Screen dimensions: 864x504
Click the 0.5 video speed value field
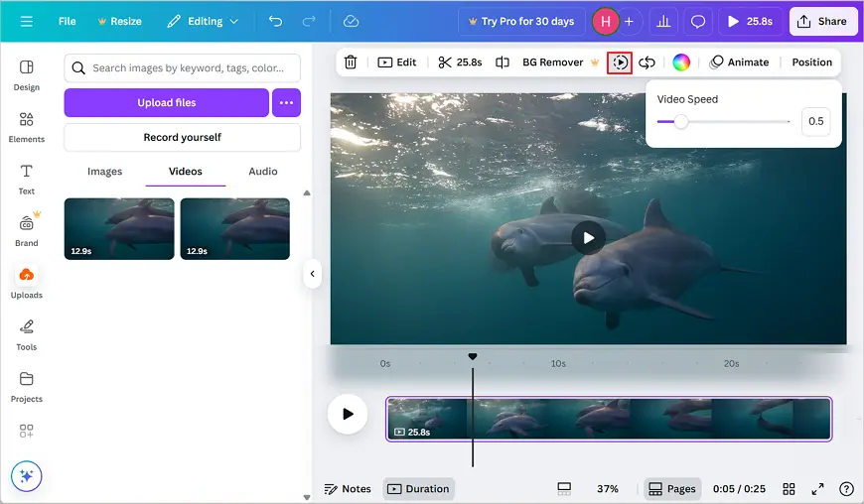tap(816, 121)
